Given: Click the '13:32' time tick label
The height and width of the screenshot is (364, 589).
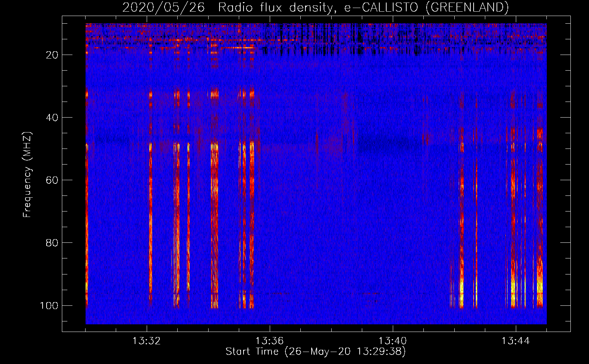Looking at the screenshot, I should coord(146,341).
